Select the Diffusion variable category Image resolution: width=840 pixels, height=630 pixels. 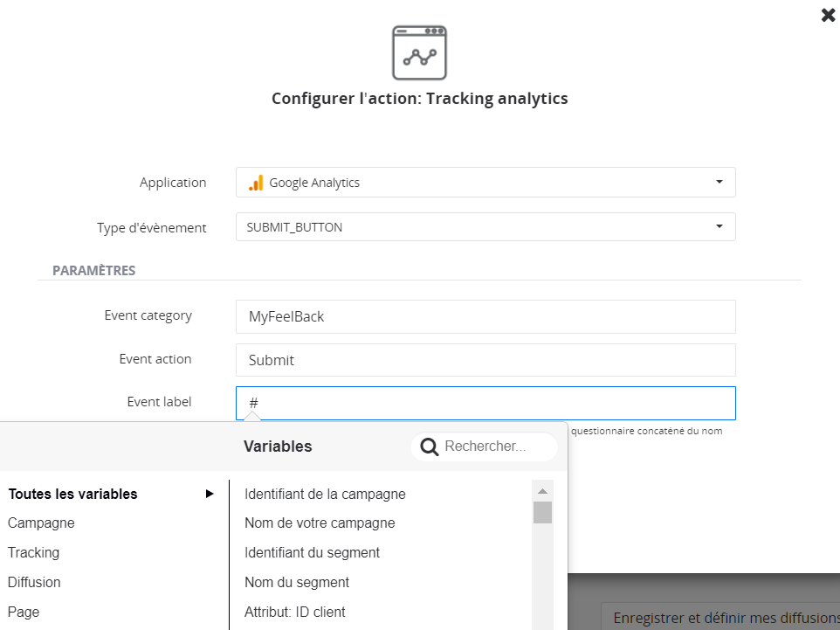tap(34, 583)
